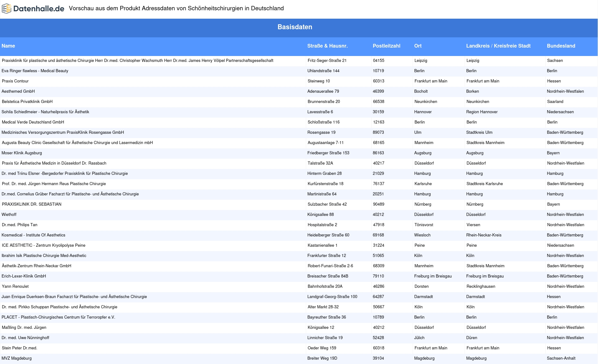Click the Maßling Dr. med. Jürgen name
Viewport: 598px width, 364px height.
24,328
